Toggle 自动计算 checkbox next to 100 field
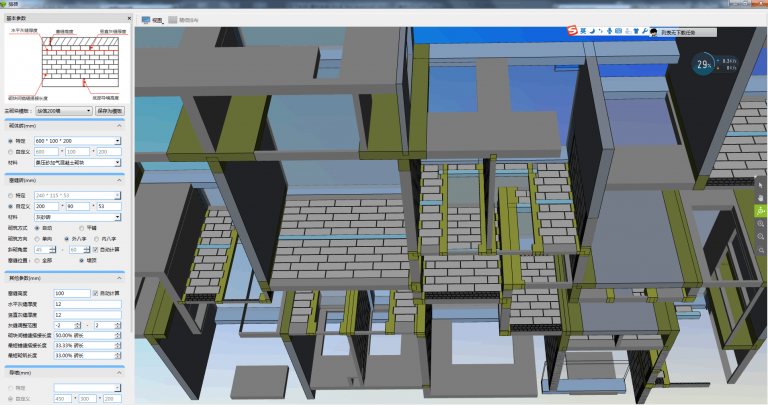The height and width of the screenshot is (405, 768). tap(95, 292)
